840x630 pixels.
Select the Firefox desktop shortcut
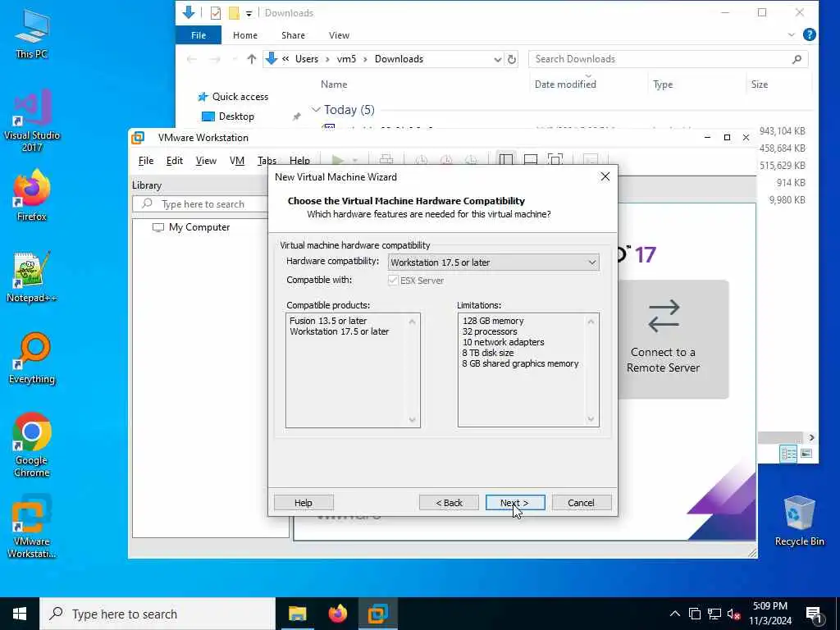pyautogui.click(x=32, y=195)
